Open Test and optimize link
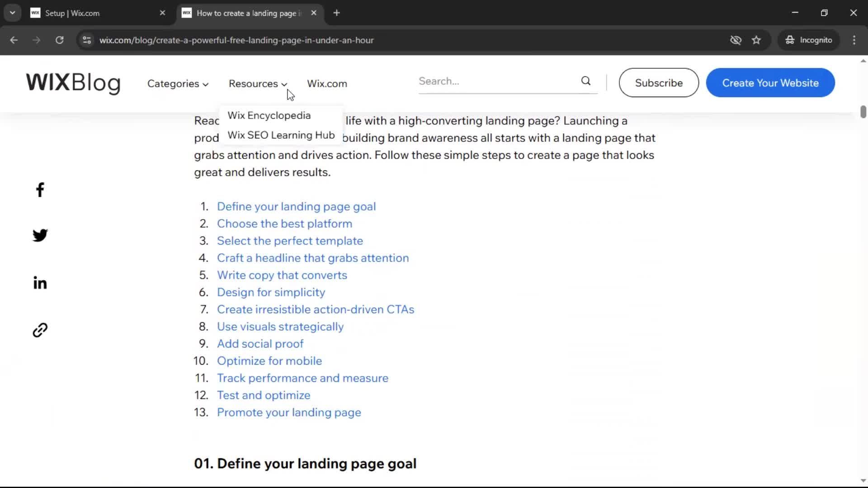Image resolution: width=868 pixels, height=488 pixels. [264, 395]
